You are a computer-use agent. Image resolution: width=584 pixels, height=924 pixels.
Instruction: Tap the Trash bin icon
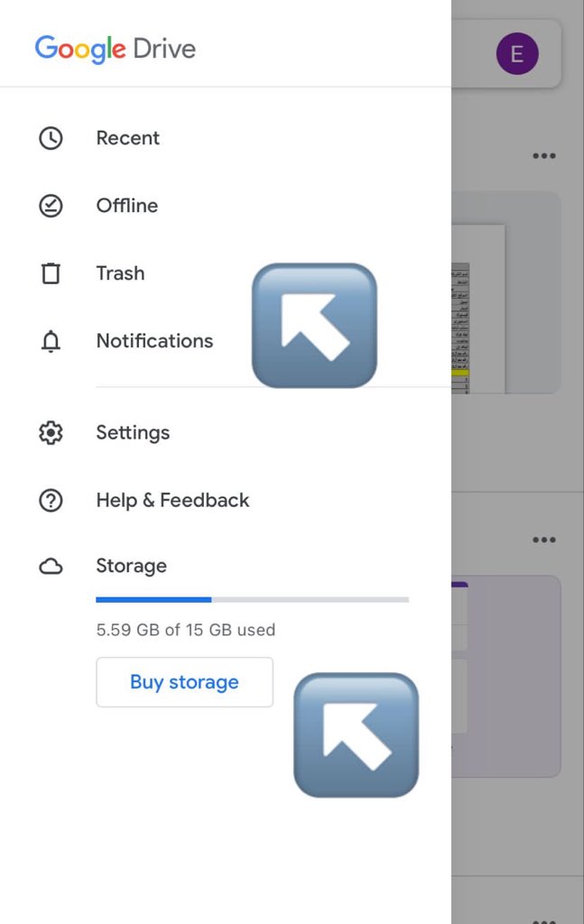click(51, 273)
